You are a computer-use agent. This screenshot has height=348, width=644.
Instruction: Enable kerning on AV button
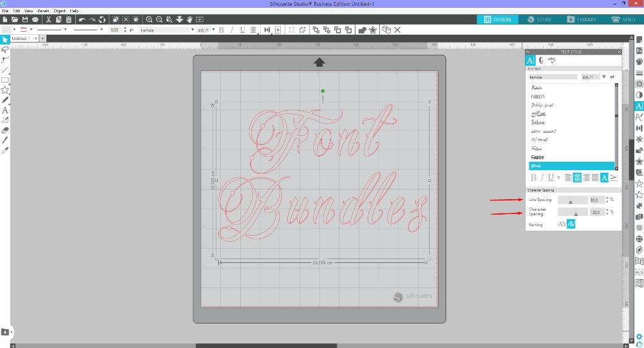(571, 224)
